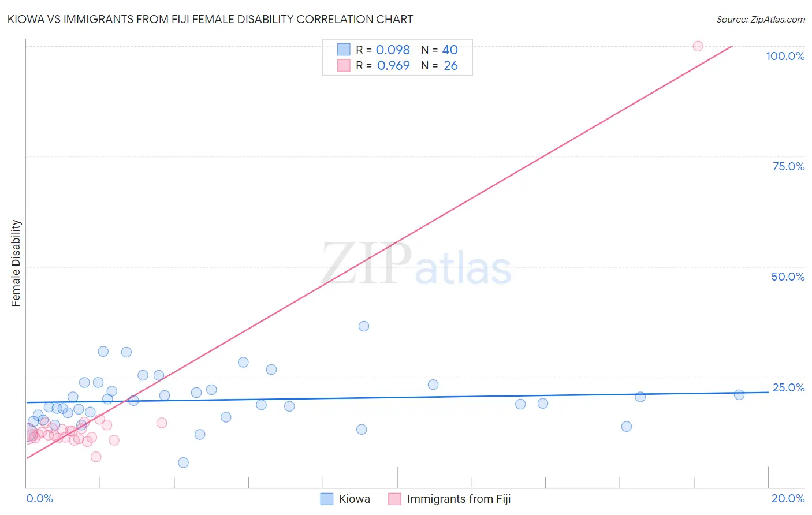Click the 50.0% y-axis label

click(x=788, y=277)
